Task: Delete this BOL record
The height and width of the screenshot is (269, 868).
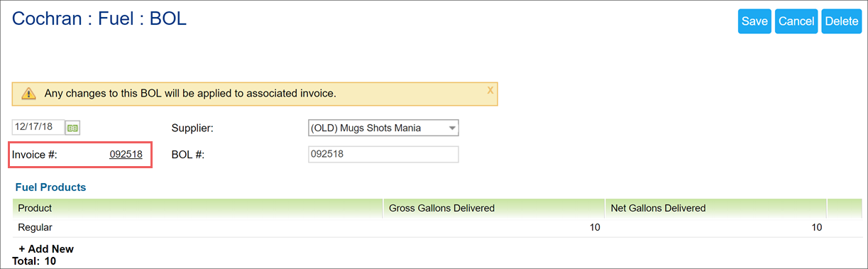Action: click(841, 21)
